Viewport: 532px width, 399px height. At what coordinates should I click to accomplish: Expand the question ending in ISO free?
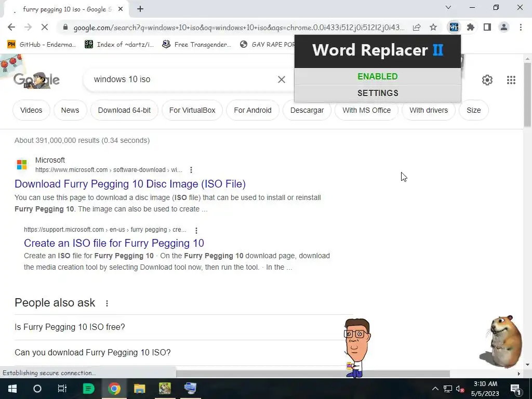[183, 327]
